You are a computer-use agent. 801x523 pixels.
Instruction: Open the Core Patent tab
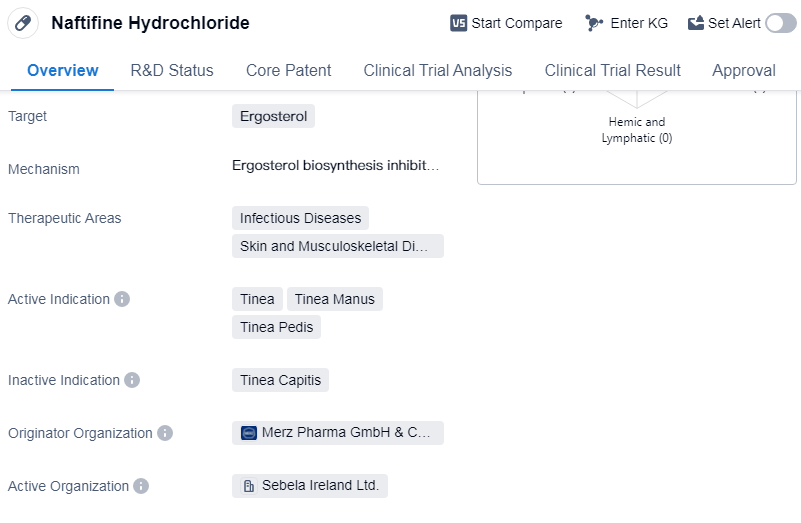[289, 70]
